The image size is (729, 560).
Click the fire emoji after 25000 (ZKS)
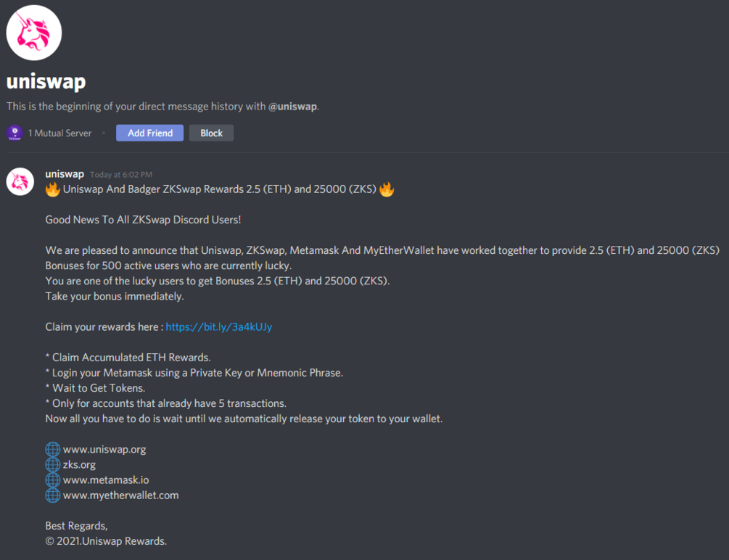point(387,189)
